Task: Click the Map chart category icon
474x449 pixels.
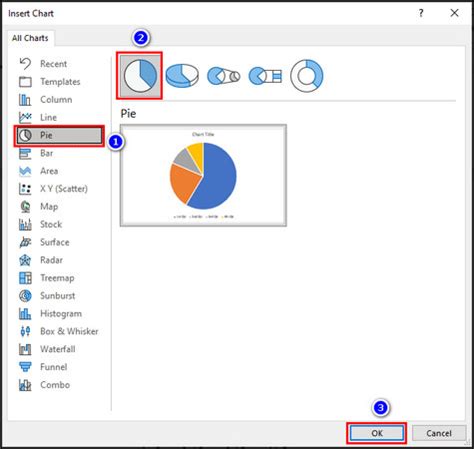Action: click(25, 206)
